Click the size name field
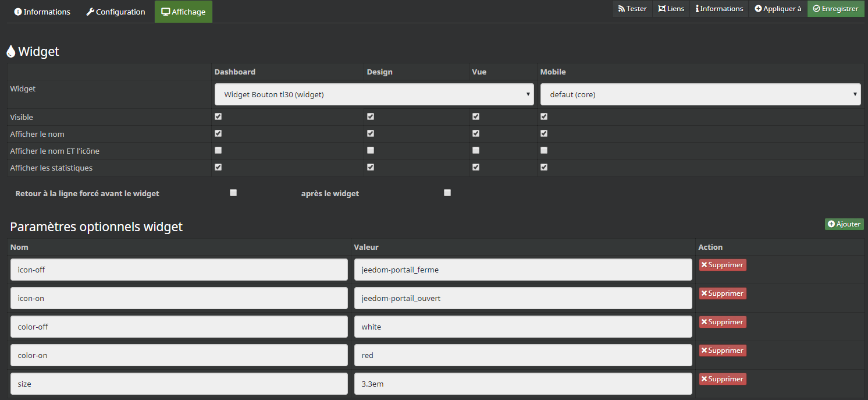Image resolution: width=868 pixels, height=400 pixels. [179, 384]
